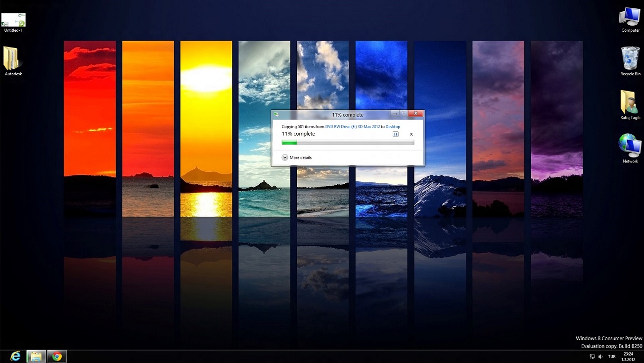Image resolution: width=644 pixels, height=363 pixels.
Task: Open File Explorer from the taskbar
Action: [x=36, y=356]
